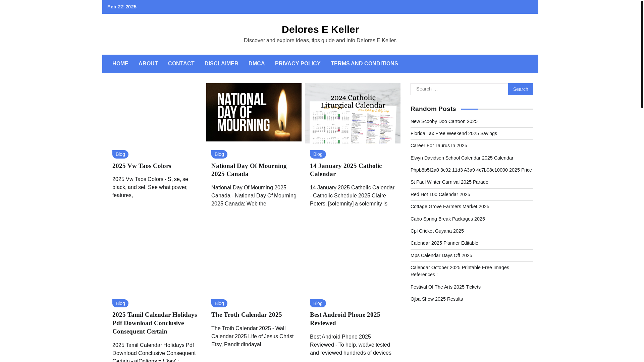Click Blog tag above The Troth Calendar
The height and width of the screenshot is (362, 644).
point(219,303)
